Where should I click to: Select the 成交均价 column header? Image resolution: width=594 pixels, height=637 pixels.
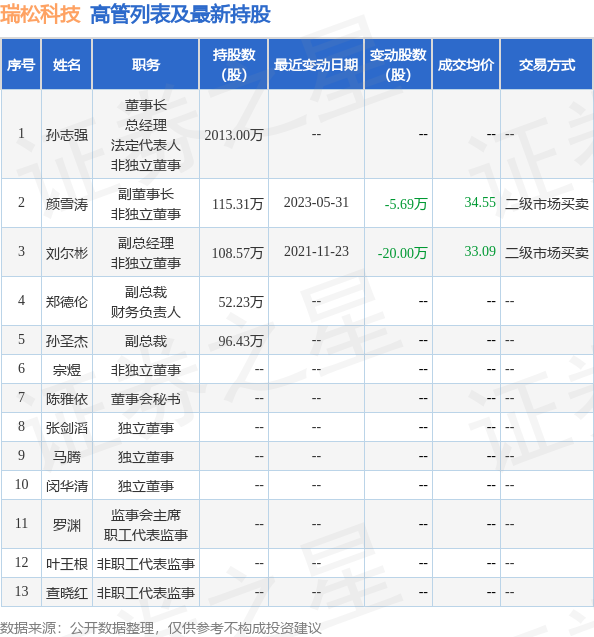pyautogui.click(x=466, y=65)
